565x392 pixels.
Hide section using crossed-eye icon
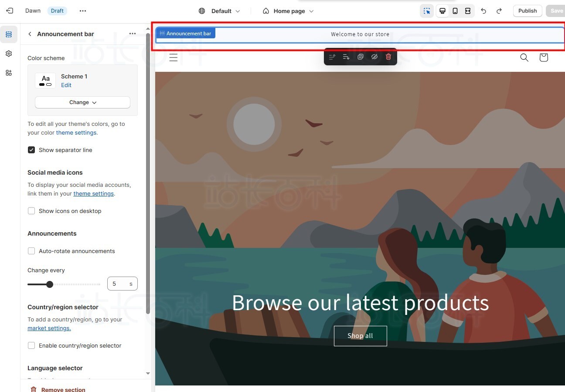click(x=374, y=57)
